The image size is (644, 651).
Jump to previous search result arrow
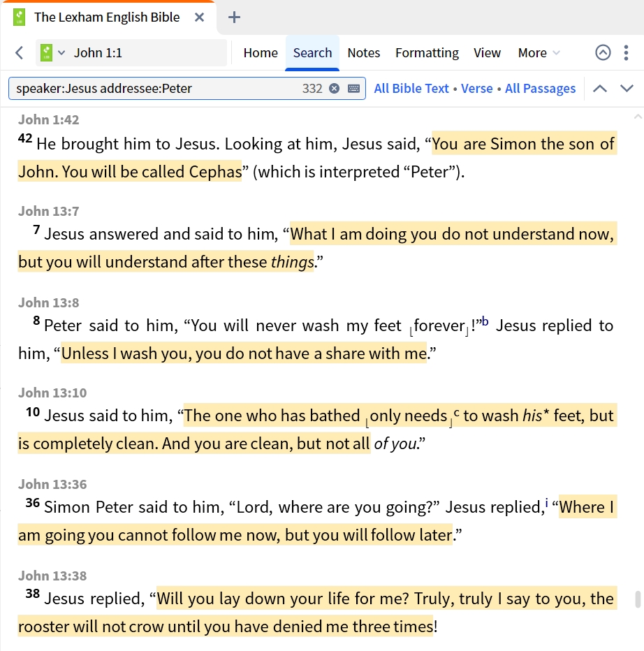pos(599,89)
